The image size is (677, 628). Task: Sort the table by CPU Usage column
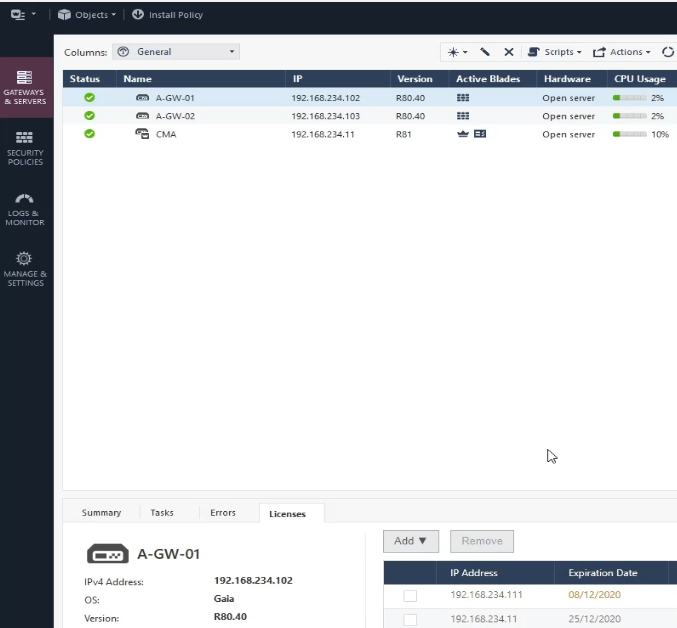(639, 79)
